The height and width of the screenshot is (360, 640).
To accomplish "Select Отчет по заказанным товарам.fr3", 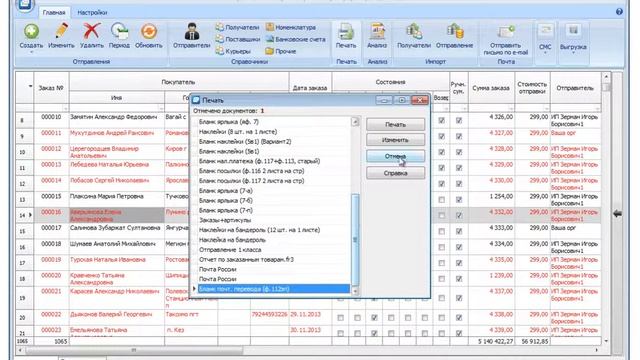I will click(273, 259).
